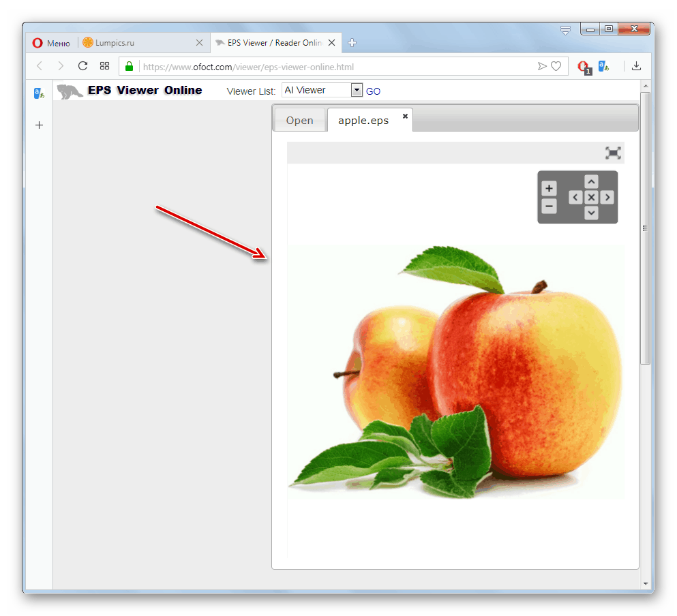
Task: Open the tab menu icon in title bar
Action: pyautogui.click(x=565, y=30)
